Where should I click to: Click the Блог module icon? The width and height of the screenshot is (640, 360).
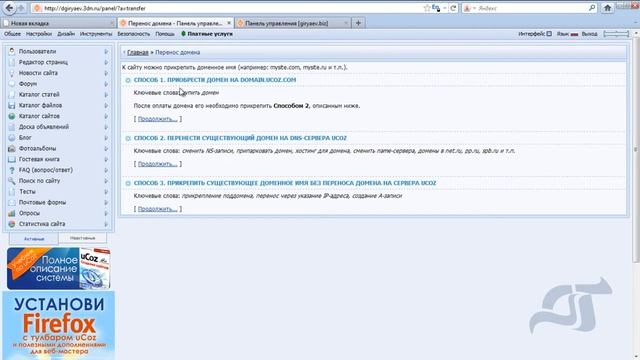[12, 138]
